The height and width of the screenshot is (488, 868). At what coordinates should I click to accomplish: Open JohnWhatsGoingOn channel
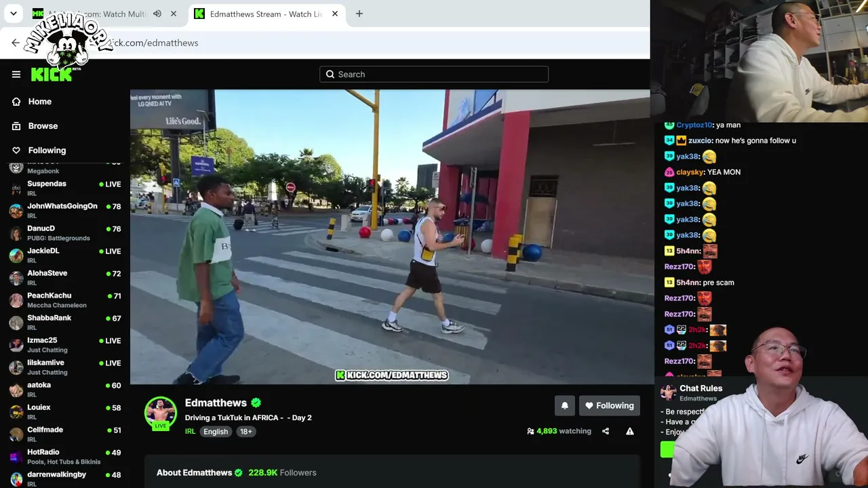(64, 211)
